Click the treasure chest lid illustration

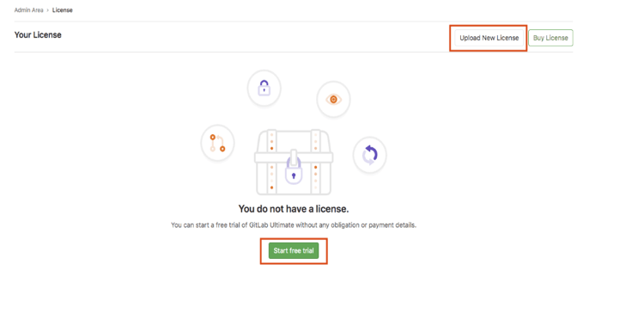(294, 141)
